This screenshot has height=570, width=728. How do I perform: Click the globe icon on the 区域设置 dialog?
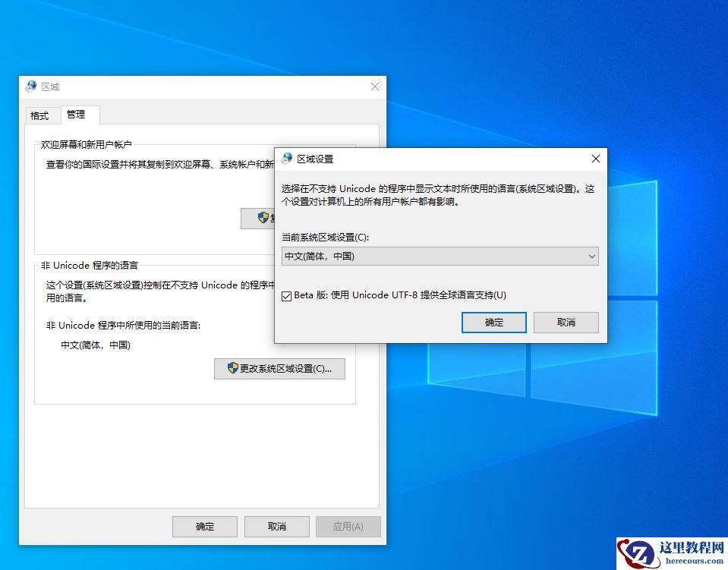287,159
